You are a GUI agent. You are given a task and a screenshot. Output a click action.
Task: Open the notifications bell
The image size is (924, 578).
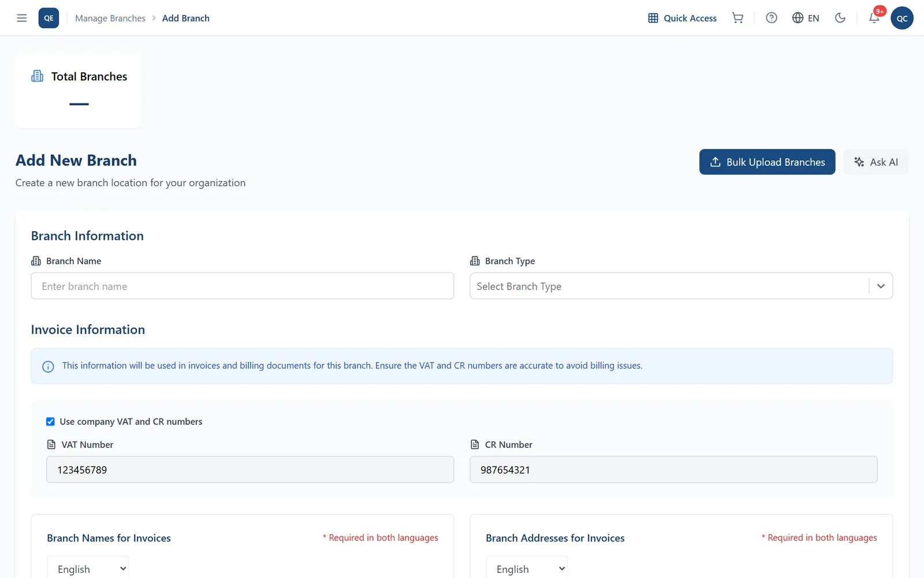(874, 18)
